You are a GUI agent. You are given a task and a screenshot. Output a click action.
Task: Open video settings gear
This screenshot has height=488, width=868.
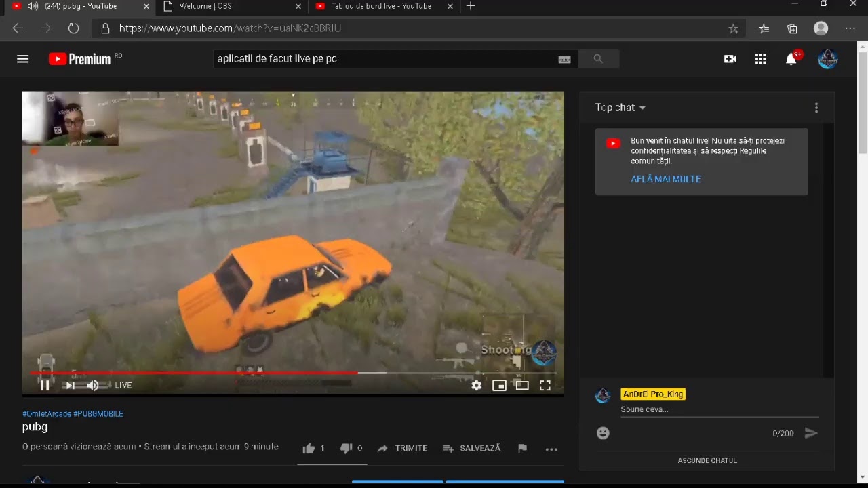(x=477, y=385)
